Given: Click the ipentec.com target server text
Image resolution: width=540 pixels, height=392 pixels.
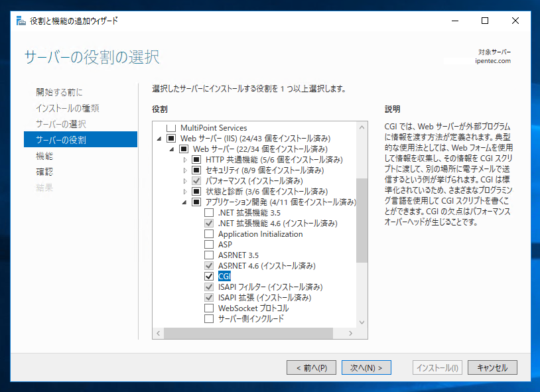Looking at the screenshot, I should (493, 61).
